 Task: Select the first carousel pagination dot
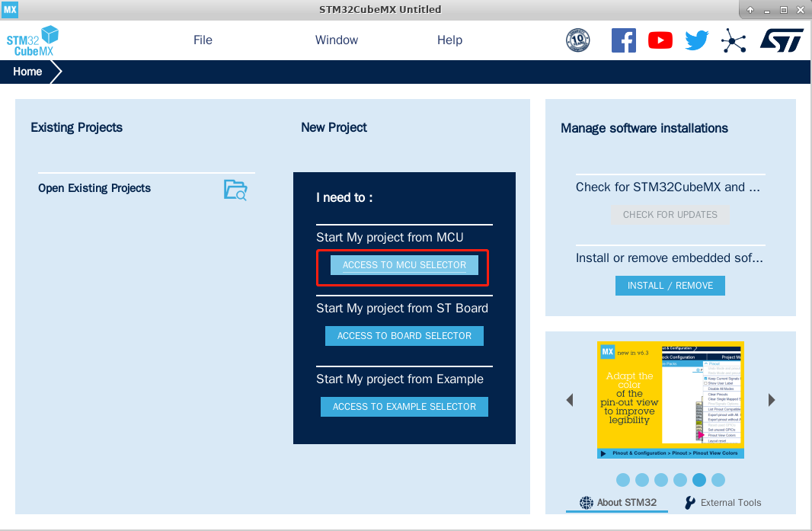tap(623, 480)
